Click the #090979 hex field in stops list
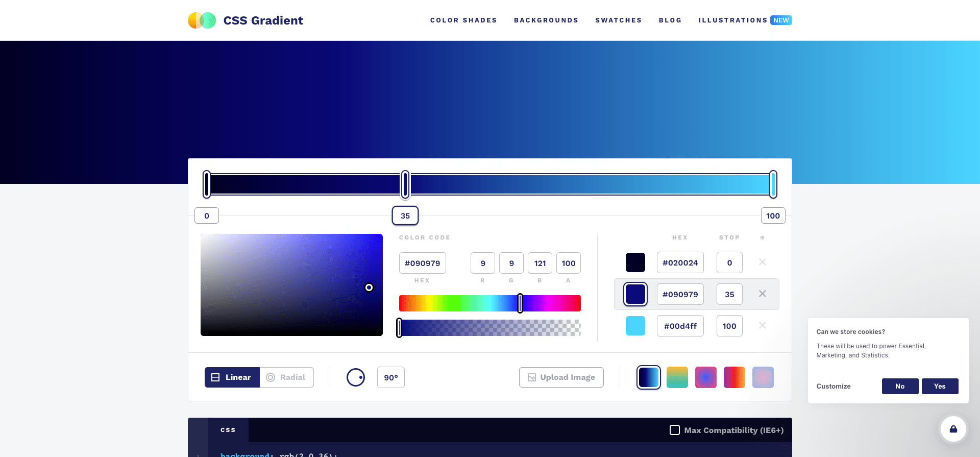 pyautogui.click(x=680, y=294)
